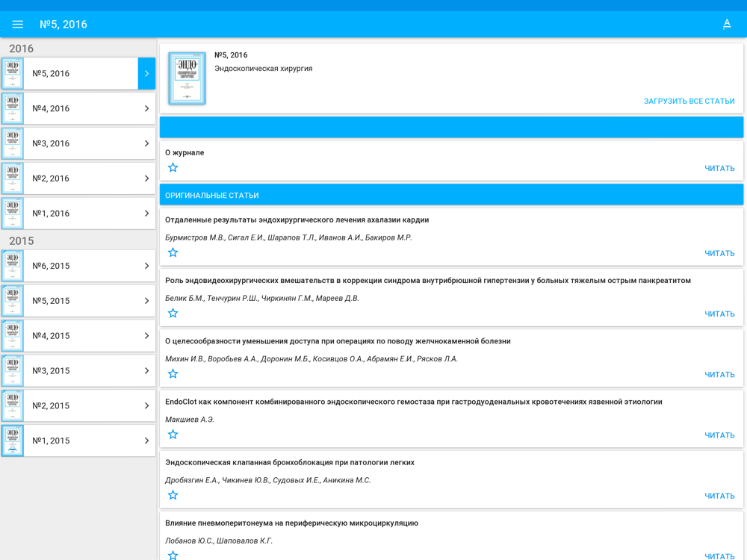747x560 pixels.
Task: Star the article by Белик Б.М.
Action: [x=173, y=313]
